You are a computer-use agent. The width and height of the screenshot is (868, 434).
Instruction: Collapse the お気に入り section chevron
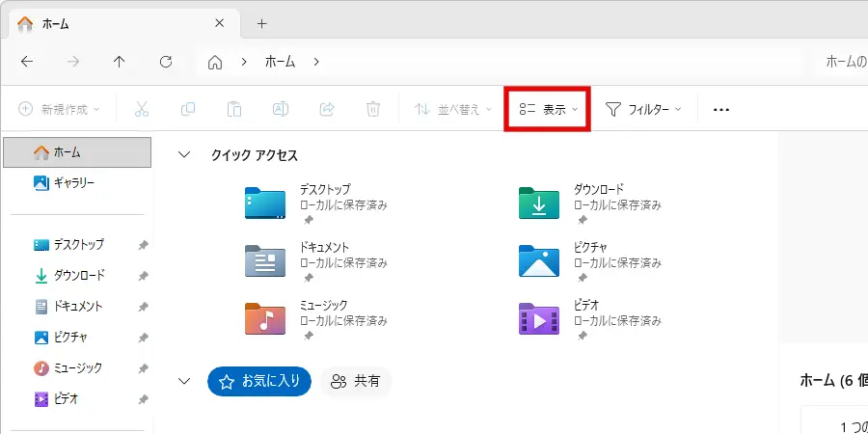(x=184, y=381)
